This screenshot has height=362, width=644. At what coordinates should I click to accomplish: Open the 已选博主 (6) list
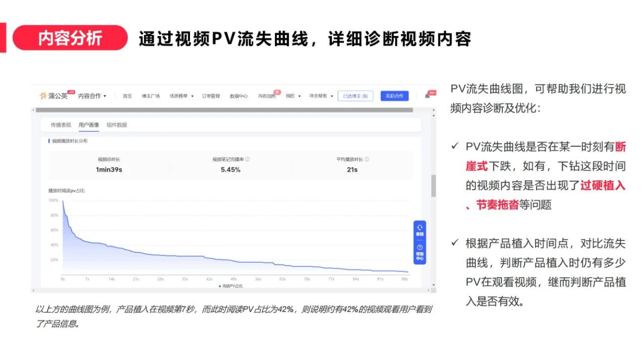coord(356,96)
